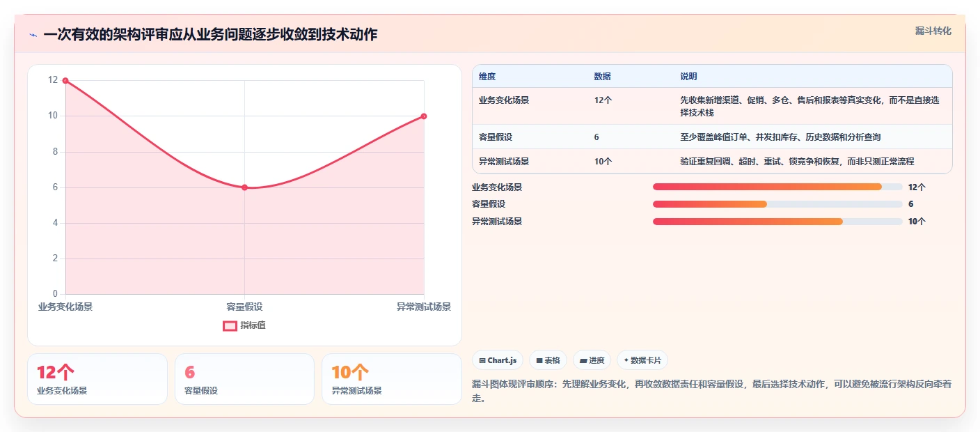Select the 业务变化场景 data point at 12
Screen dimensions: 980x432
(x=65, y=81)
